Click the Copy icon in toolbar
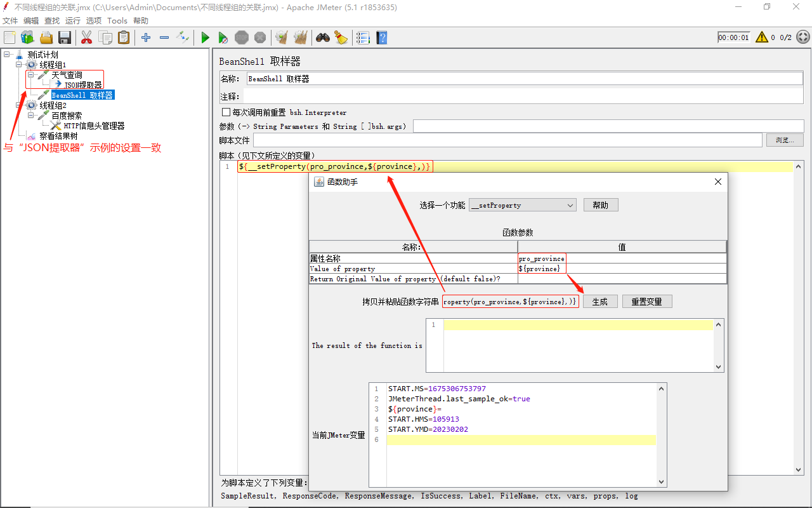This screenshot has height=508, width=812. 105,37
